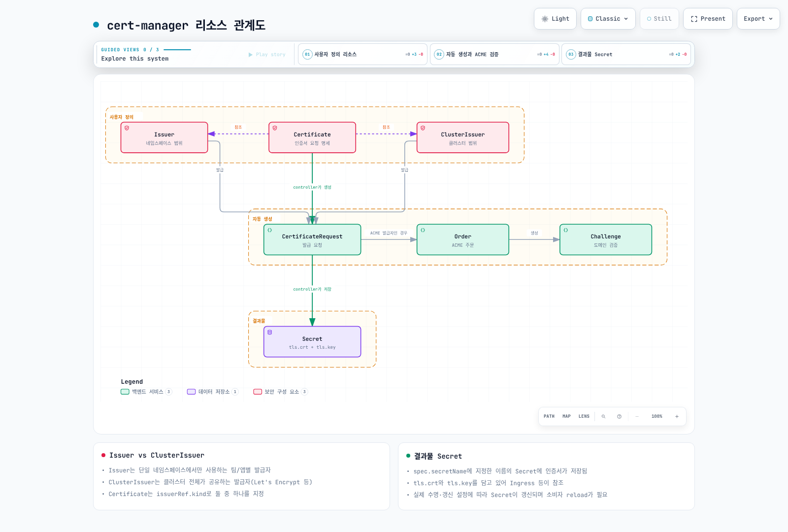This screenshot has width=788, height=532.
Task: Click the shield icon on Issuer node
Action: 127,128
